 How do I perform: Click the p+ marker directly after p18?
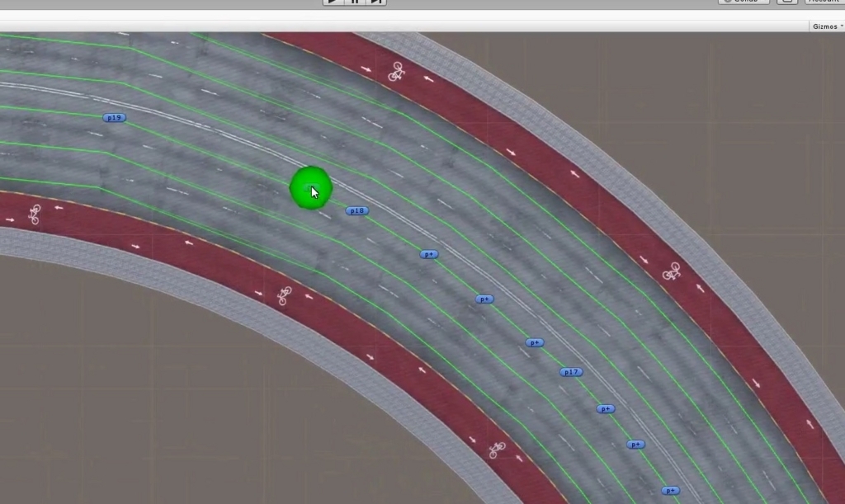click(429, 254)
